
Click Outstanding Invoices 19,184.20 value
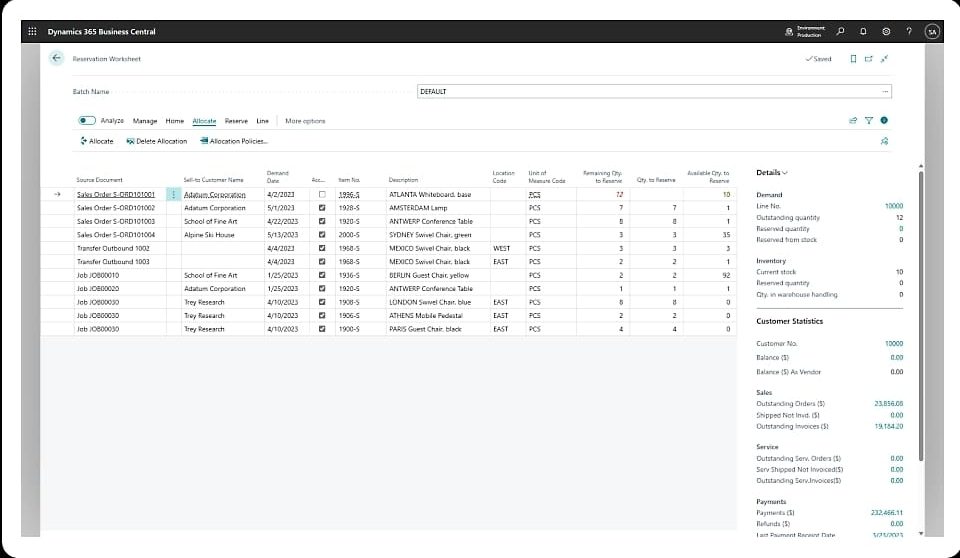pyautogui.click(x=889, y=426)
